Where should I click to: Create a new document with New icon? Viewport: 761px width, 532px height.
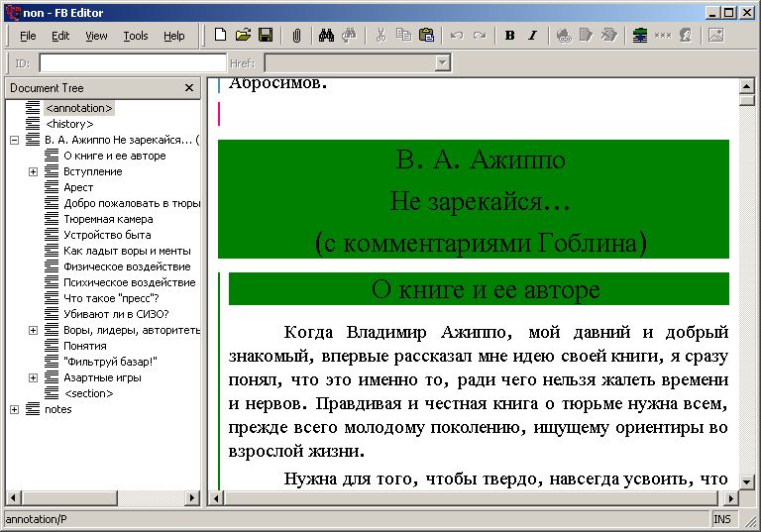[x=220, y=35]
